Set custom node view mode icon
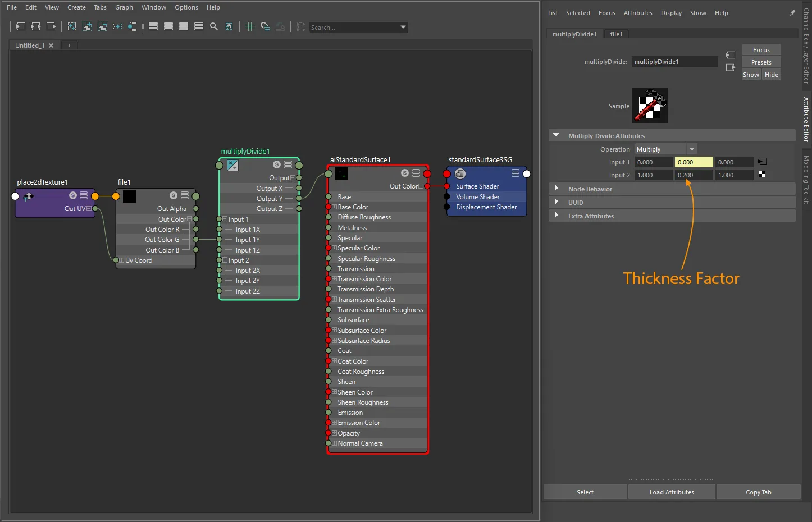The height and width of the screenshot is (522, 812). (x=199, y=26)
